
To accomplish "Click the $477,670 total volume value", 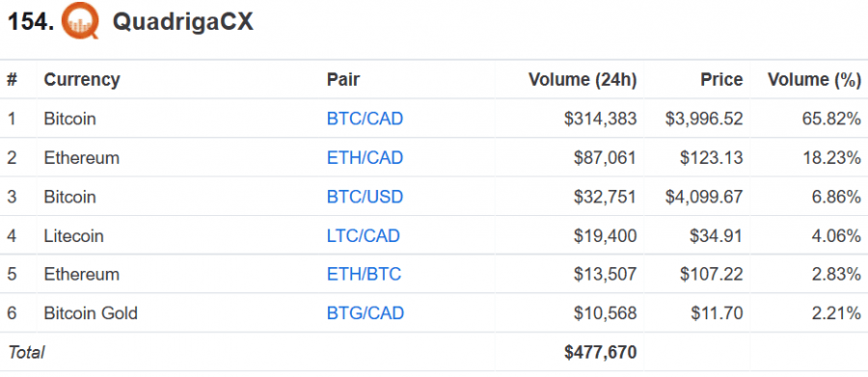I will click(x=601, y=352).
